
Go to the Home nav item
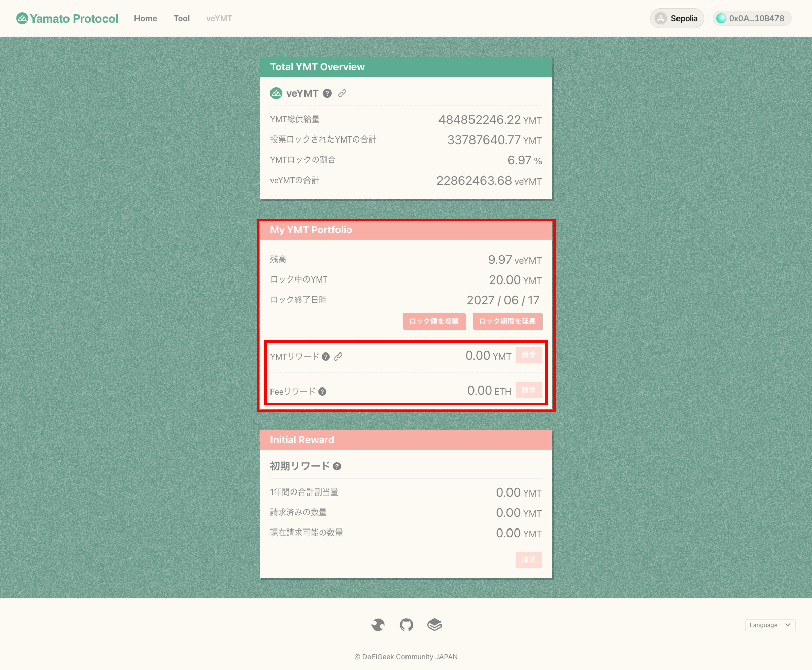point(146,18)
